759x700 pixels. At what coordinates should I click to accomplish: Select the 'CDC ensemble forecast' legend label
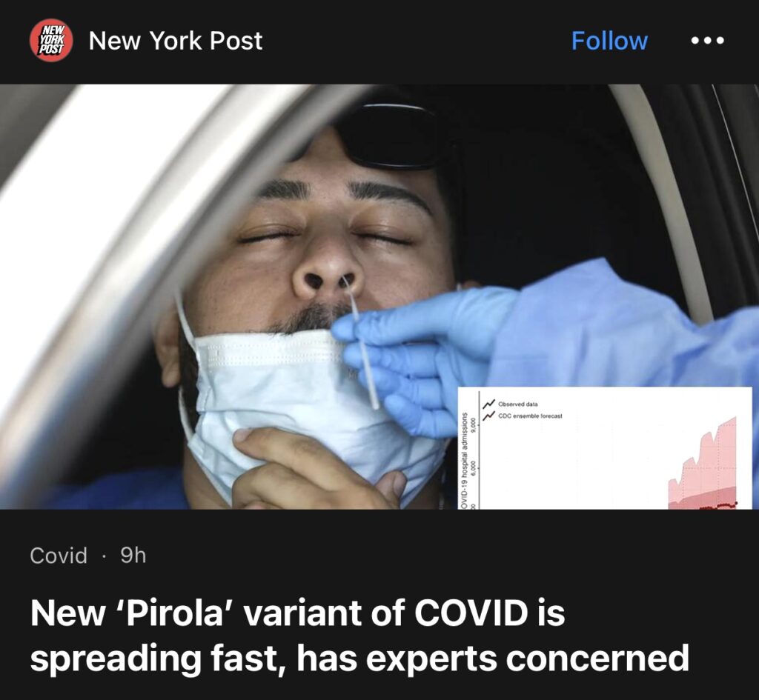click(x=530, y=416)
